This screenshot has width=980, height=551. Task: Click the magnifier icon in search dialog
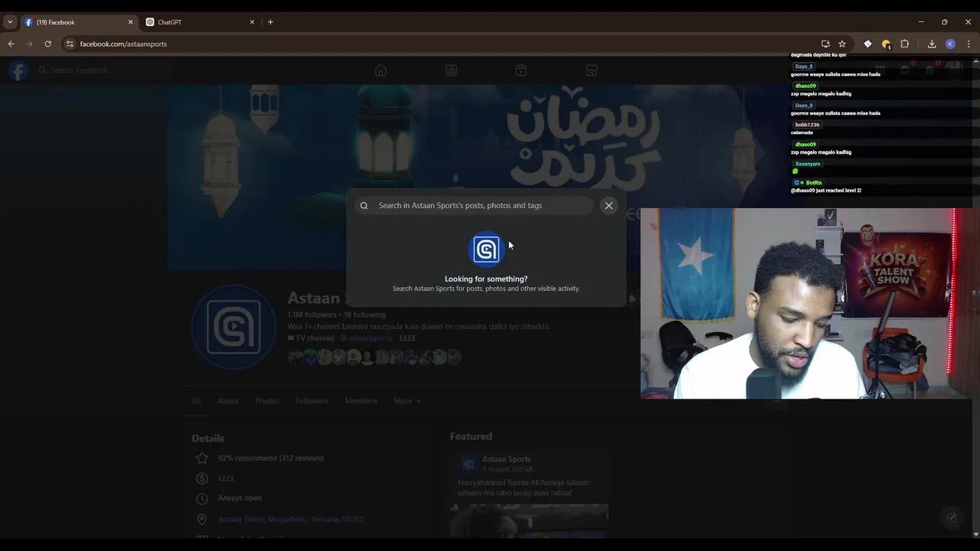[x=364, y=205]
